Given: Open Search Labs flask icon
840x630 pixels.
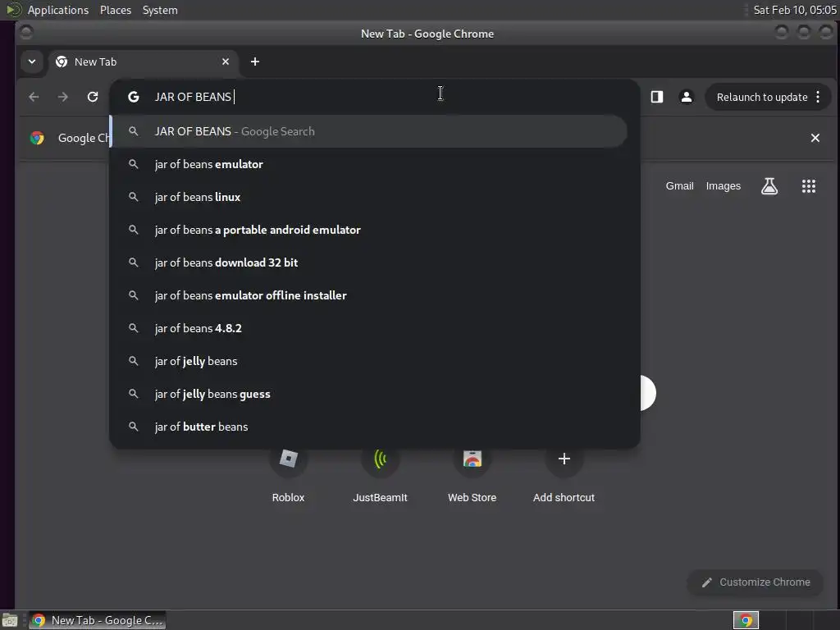Looking at the screenshot, I should (769, 186).
